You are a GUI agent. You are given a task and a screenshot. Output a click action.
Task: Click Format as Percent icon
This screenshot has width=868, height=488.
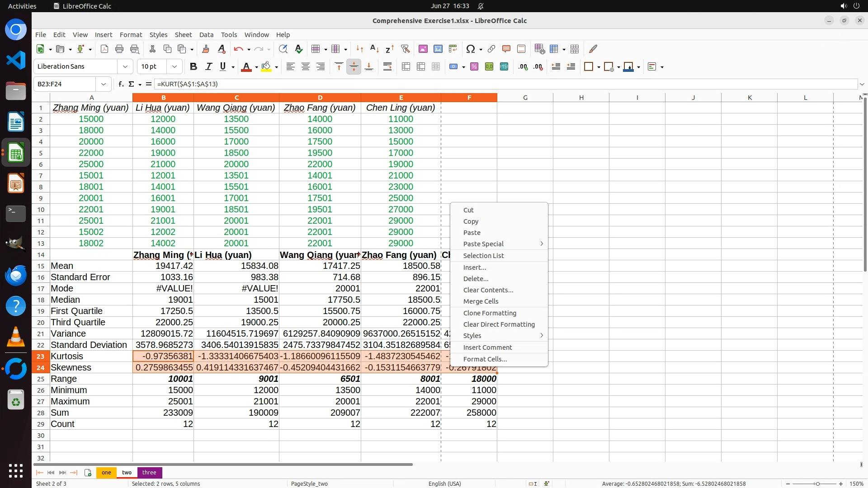[474, 66]
